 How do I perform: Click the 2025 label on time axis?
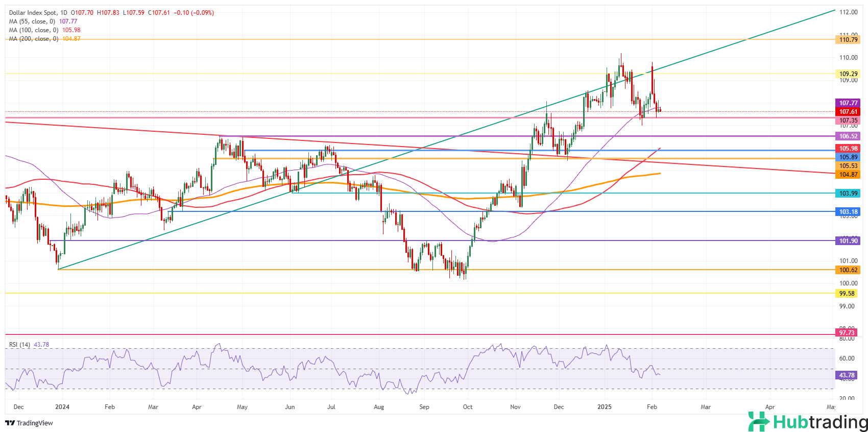tap(605, 407)
